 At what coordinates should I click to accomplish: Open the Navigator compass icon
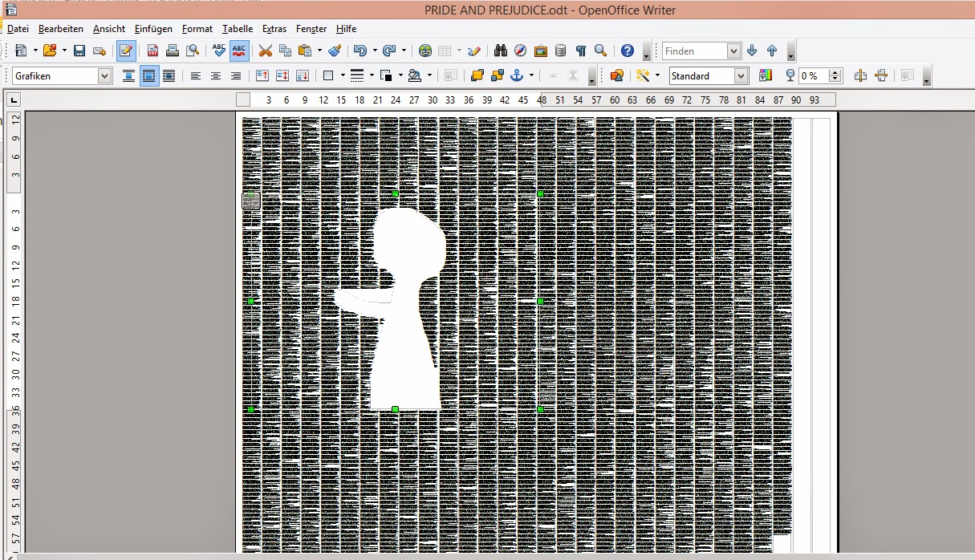[521, 51]
